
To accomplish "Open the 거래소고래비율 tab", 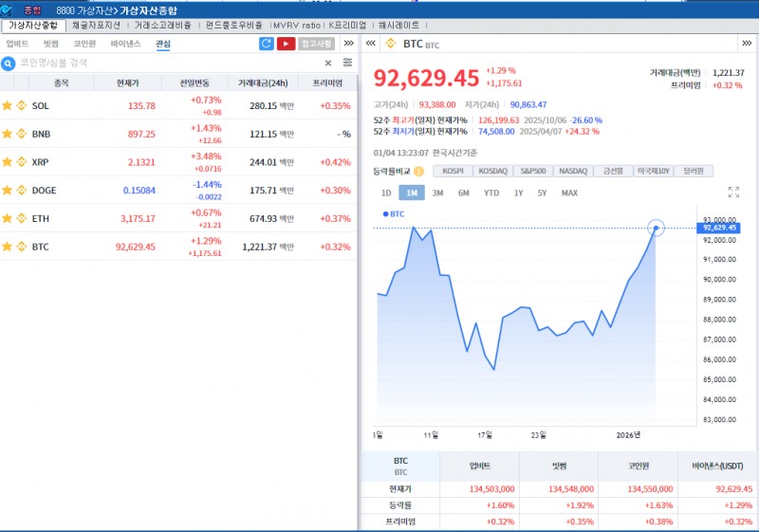I will point(162,26).
